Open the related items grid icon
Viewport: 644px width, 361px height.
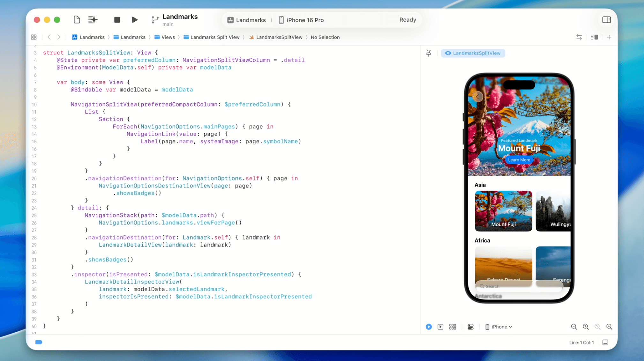tap(34, 37)
